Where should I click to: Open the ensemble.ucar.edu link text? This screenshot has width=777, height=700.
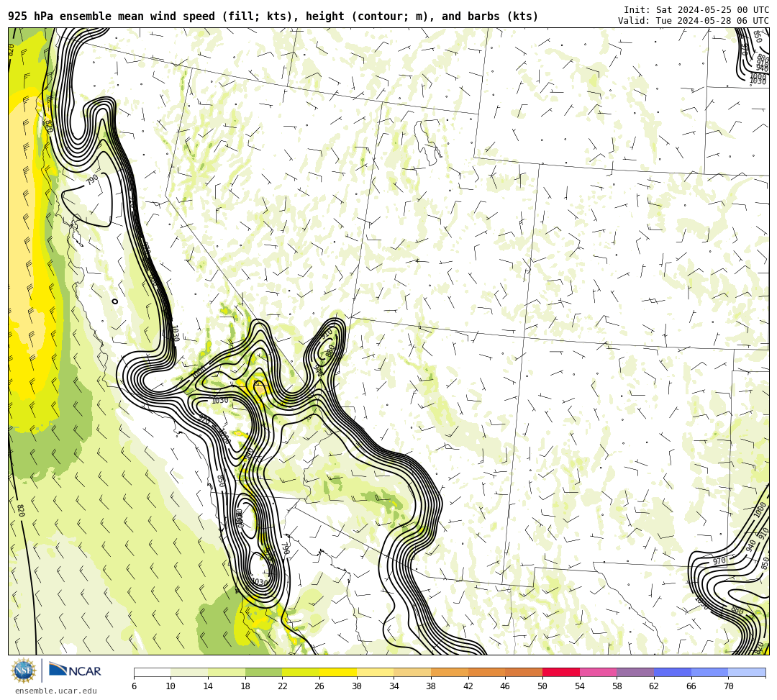coord(55,691)
